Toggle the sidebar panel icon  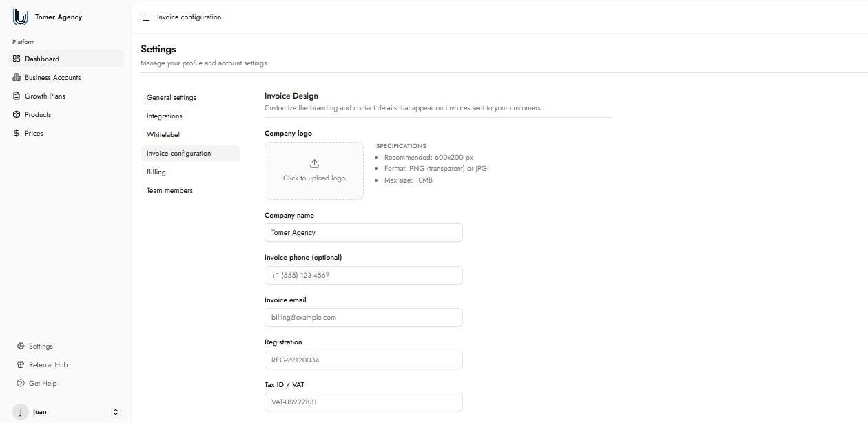[146, 17]
